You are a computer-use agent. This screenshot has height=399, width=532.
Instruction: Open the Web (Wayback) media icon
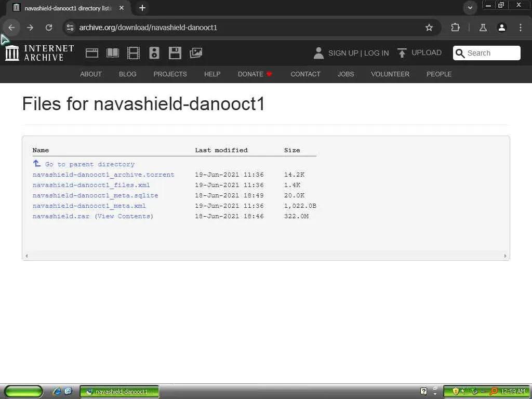92,53
